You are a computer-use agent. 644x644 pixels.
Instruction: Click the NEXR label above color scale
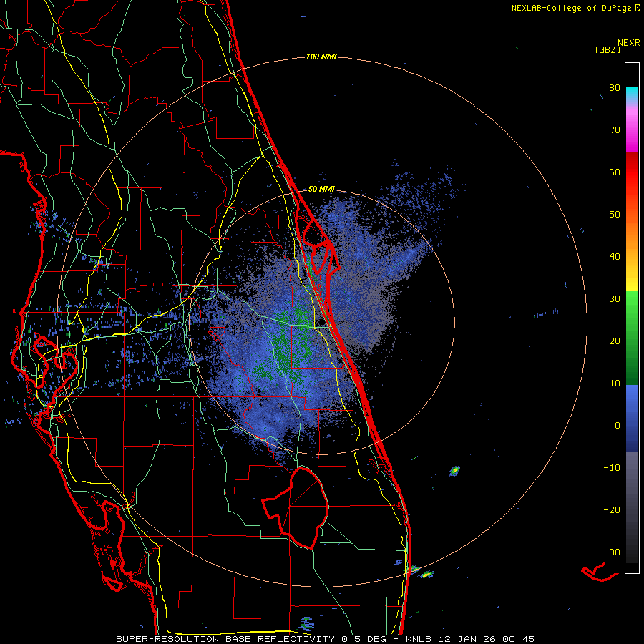click(x=629, y=43)
